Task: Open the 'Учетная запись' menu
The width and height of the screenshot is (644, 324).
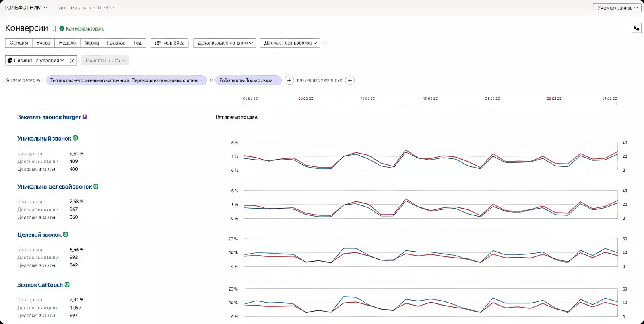Action: coord(617,8)
